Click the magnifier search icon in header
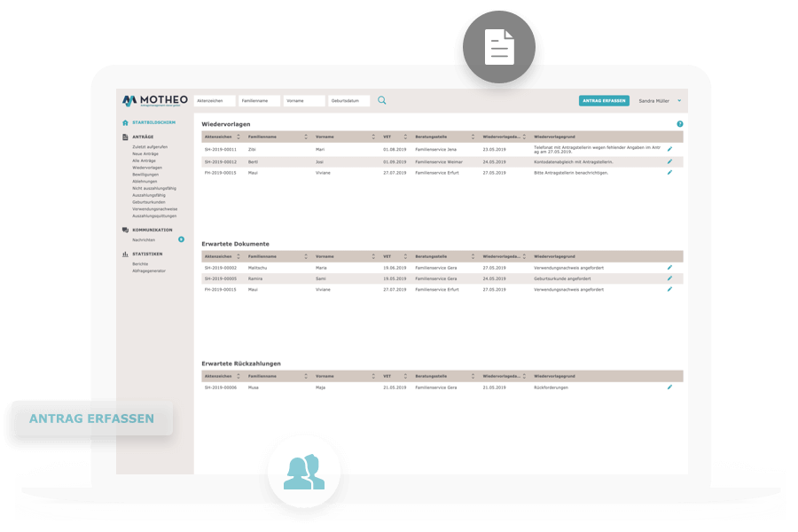The height and width of the screenshot is (532, 798). pyautogui.click(x=382, y=100)
